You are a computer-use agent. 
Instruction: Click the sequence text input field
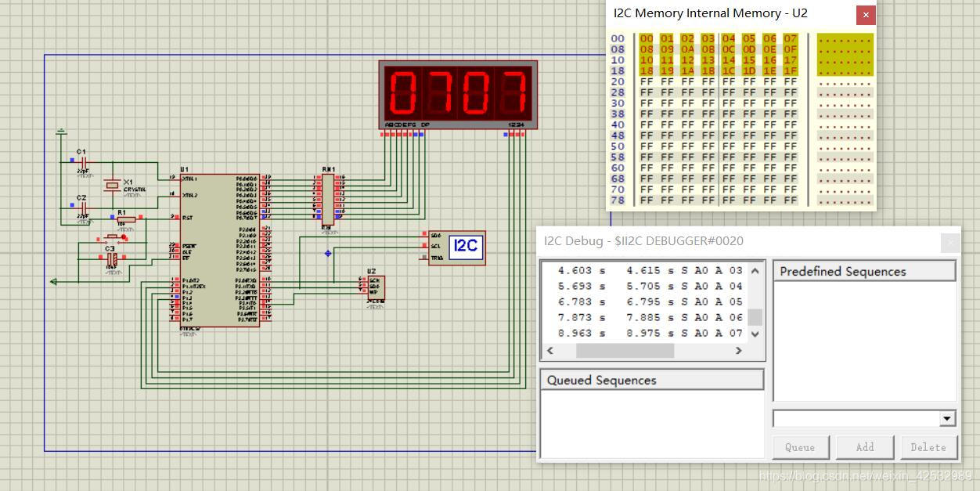tap(855, 418)
